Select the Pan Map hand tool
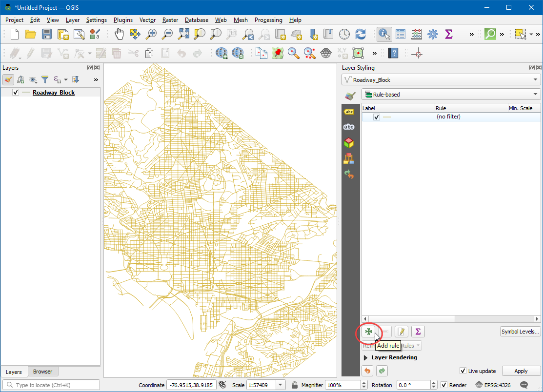Screen dimensions: 543x392 point(120,34)
